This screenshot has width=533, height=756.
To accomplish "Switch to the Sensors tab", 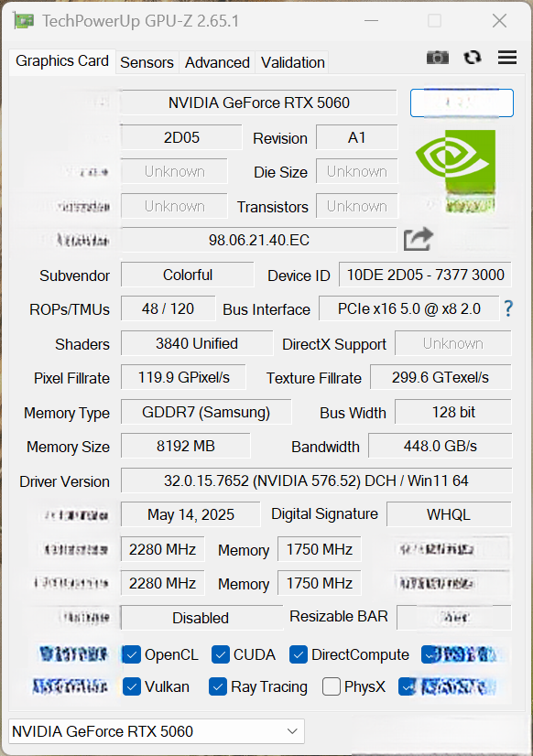I will point(147,62).
